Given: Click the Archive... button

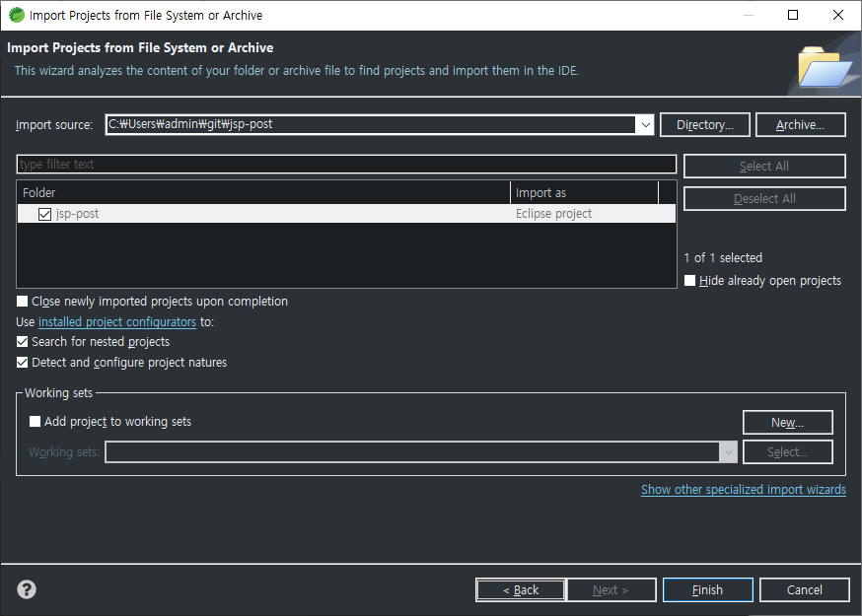Looking at the screenshot, I should [x=801, y=125].
